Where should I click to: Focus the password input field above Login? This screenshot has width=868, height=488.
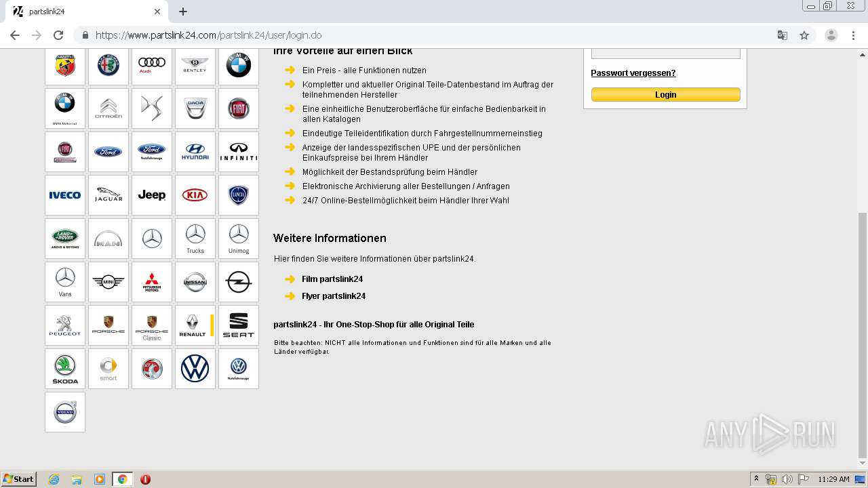665,54
